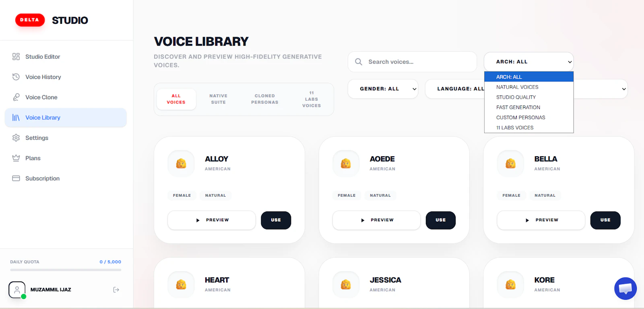Viewport: 644px width, 309px height.
Task: Click the Search voices input field
Action: point(412,62)
